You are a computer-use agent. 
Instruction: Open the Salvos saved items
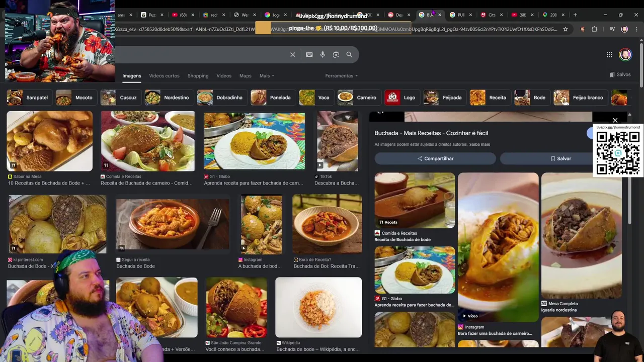pyautogui.click(x=620, y=74)
